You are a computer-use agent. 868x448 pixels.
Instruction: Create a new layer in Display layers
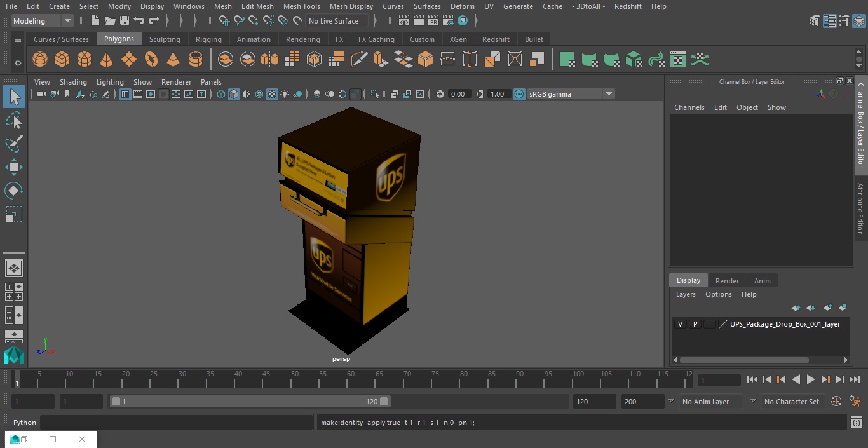pos(827,308)
